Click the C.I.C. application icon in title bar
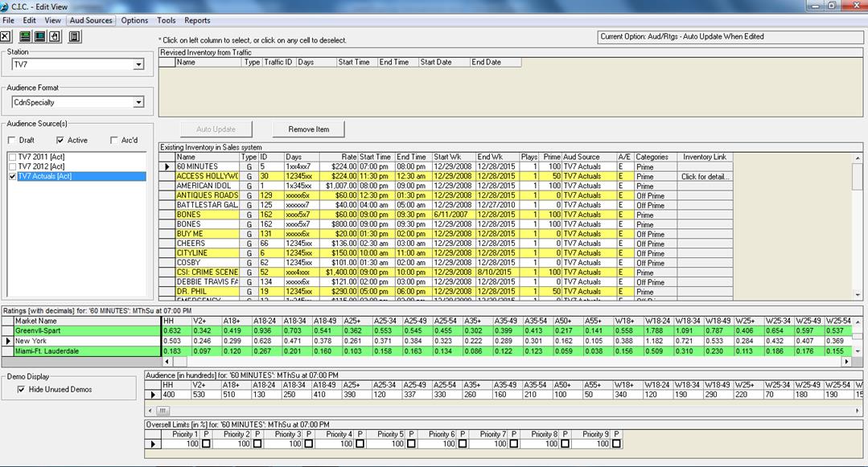The height and width of the screenshot is (467, 868). click(x=6, y=6)
